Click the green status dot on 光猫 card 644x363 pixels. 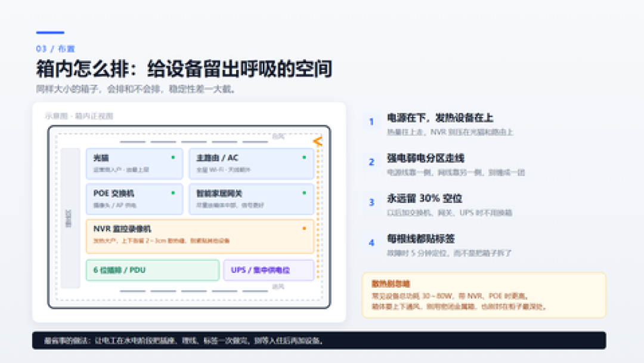tap(173, 158)
